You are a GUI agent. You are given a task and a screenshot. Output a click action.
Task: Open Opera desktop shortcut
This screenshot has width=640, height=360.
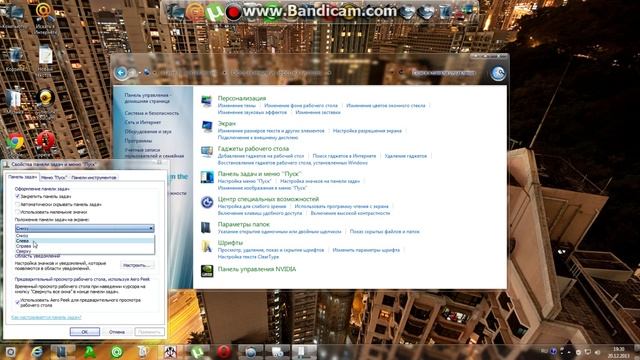point(45,141)
